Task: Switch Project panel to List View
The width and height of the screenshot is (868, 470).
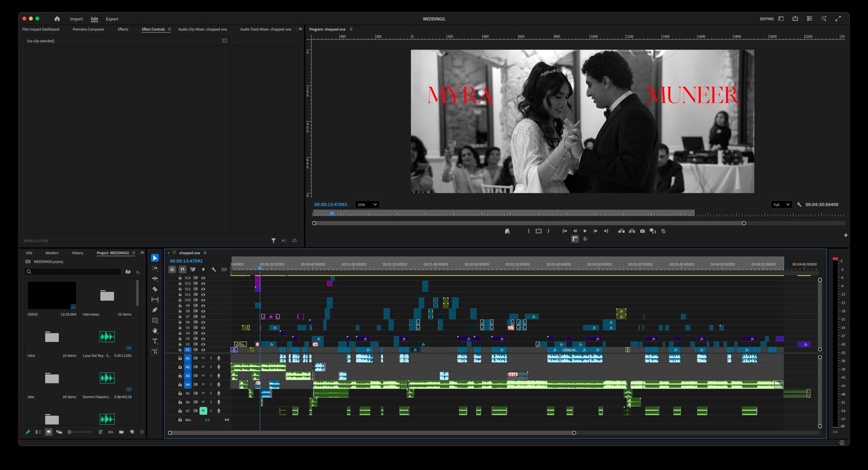Action: click(x=38, y=432)
